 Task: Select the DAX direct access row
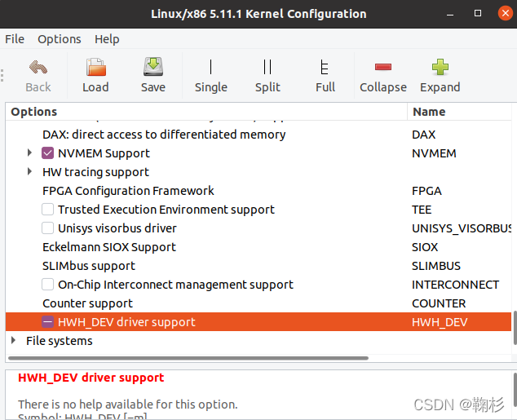coord(258,135)
